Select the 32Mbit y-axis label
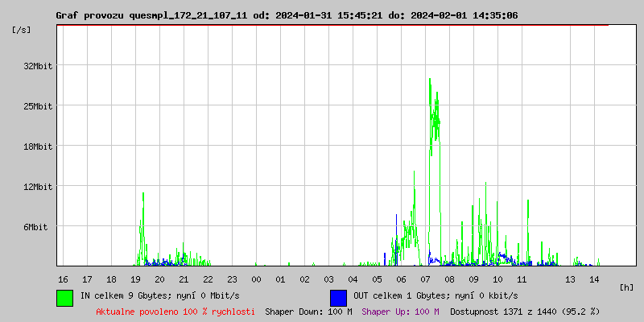The height and width of the screenshot is (322, 644). pyautogui.click(x=37, y=66)
